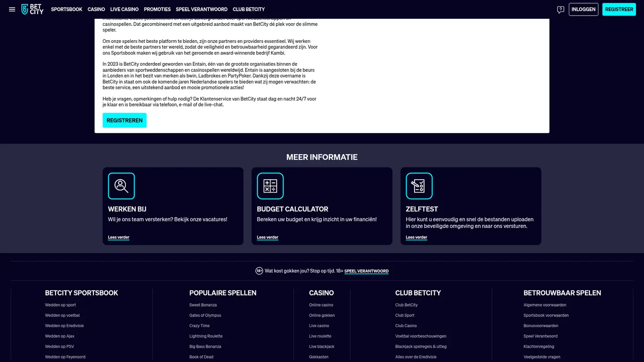The image size is (644, 362).
Task: Click the BetCity Sportsbook footer heading
Action: coord(81,293)
